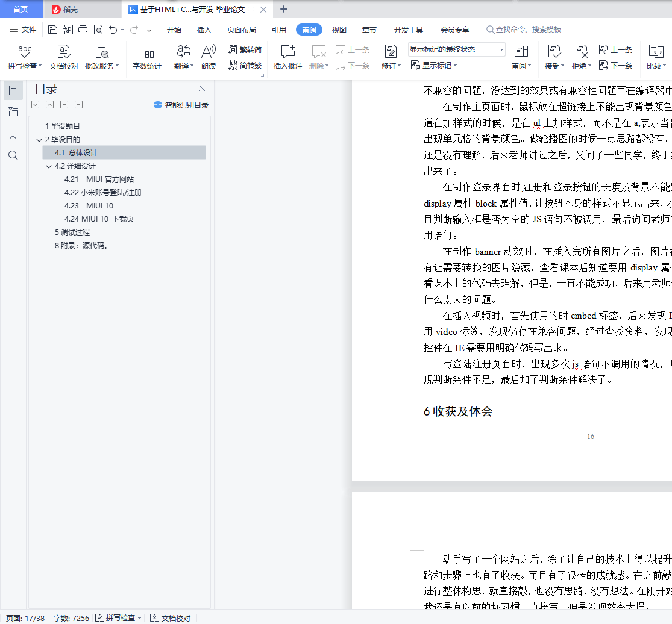Open the bookmark sidebar icon
The image size is (672, 624).
pyautogui.click(x=13, y=134)
